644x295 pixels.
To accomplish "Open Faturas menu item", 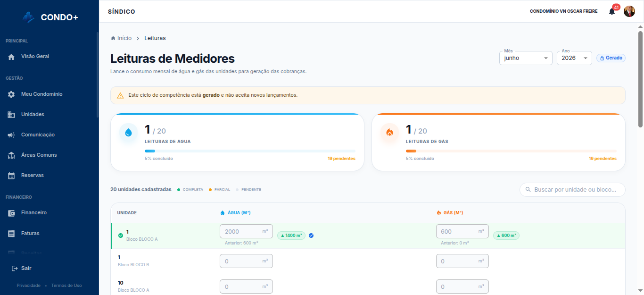I will click(x=50, y=234).
